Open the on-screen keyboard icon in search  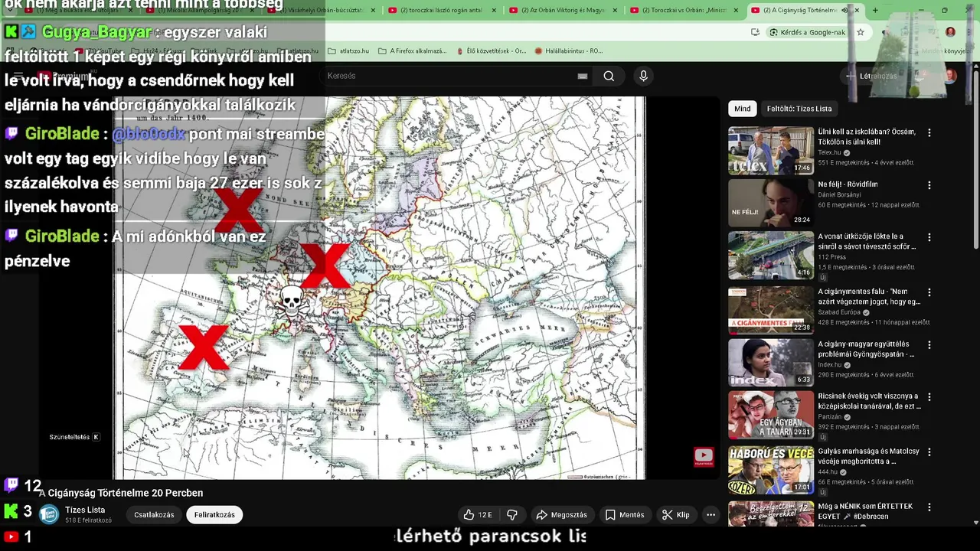(583, 76)
